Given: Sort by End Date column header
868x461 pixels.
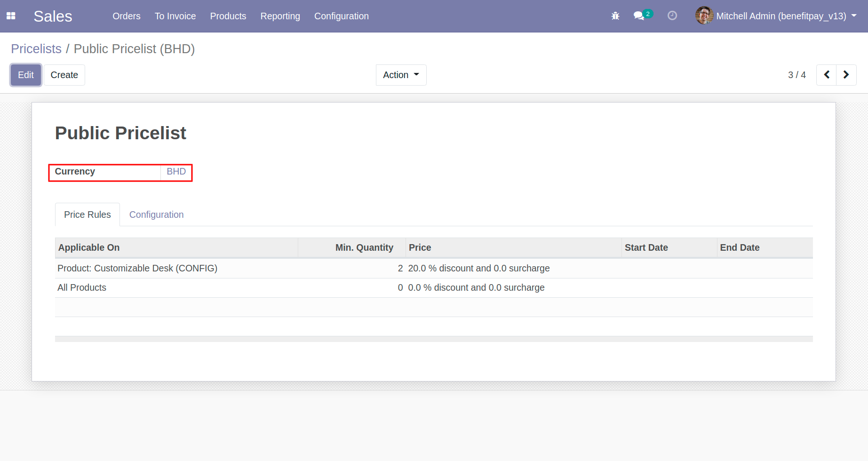Looking at the screenshot, I should [765, 247].
